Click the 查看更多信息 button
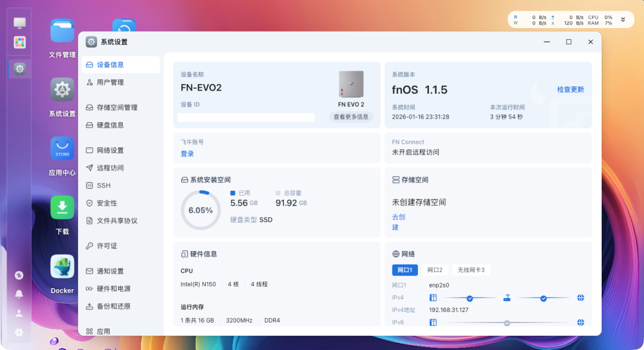 pyautogui.click(x=351, y=117)
